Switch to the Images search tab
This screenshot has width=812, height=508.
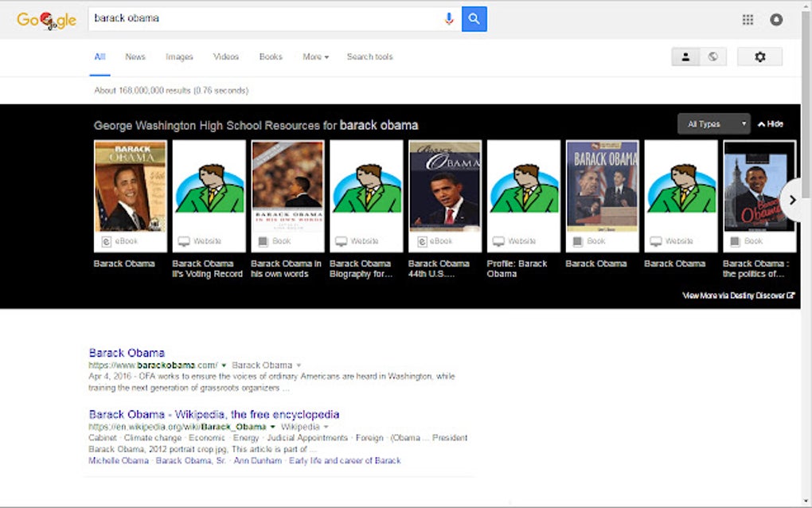178,57
